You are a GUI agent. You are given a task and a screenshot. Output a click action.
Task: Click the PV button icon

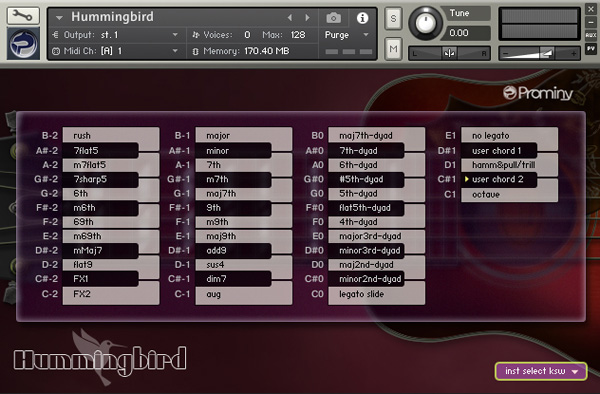click(590, 49)
